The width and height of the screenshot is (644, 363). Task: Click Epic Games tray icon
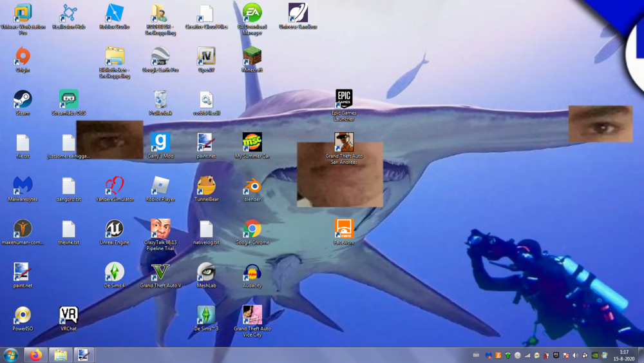click(556, 355)
